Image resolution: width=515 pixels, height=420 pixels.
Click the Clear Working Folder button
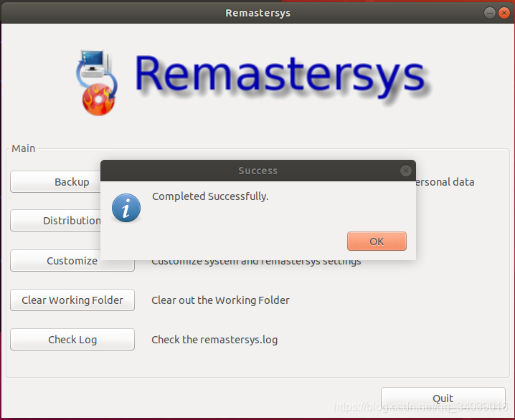point(72,300)
